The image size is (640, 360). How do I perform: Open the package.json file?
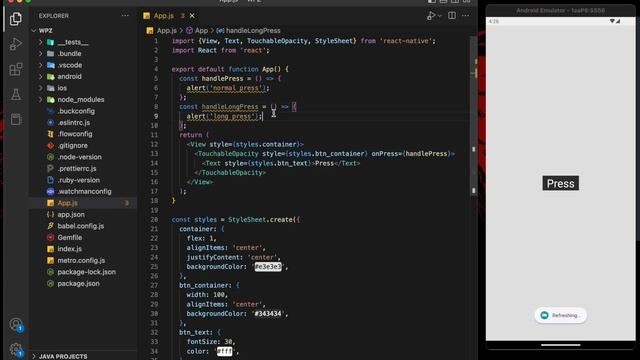(78, 283)
